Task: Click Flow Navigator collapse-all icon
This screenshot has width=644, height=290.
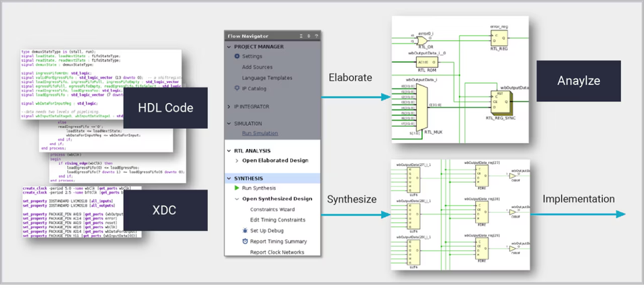Action: point(301,36)
